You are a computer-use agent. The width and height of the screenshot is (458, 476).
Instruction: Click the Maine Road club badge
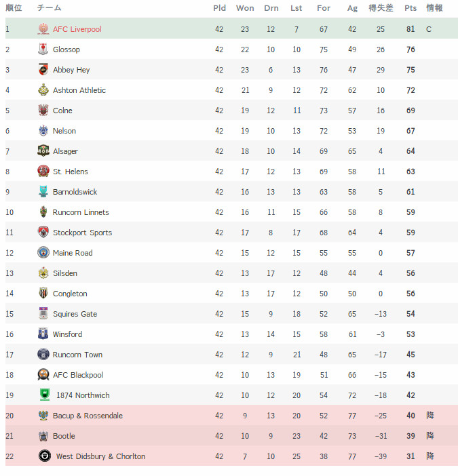point(43,252)
